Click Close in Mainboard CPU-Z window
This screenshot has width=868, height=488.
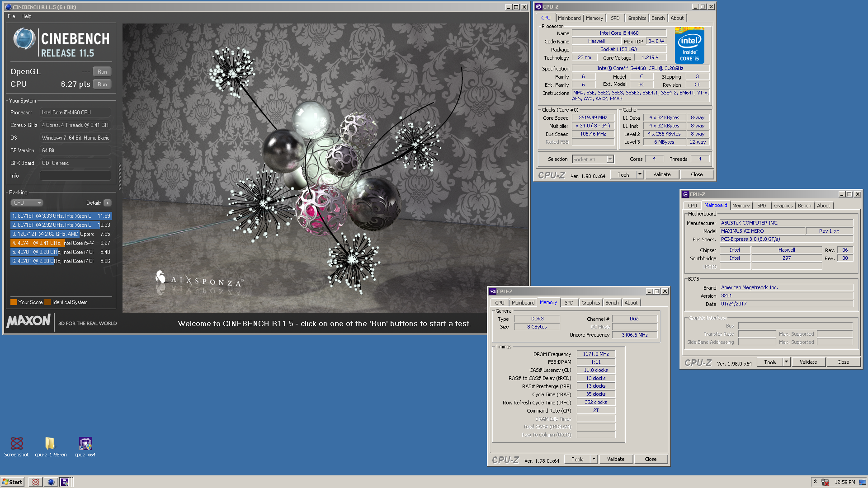[843, 362]
